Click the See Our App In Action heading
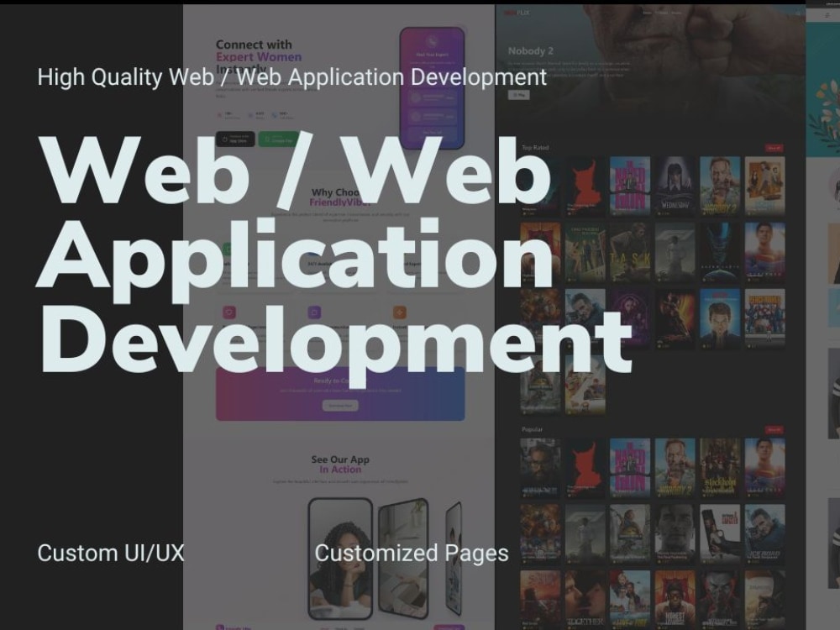 click(x=340, y=465)
